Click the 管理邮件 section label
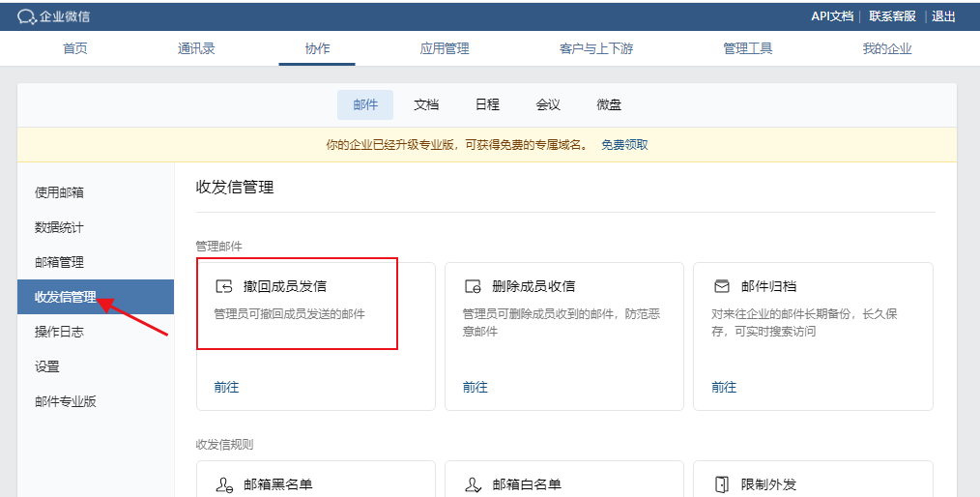This screenshot has height=497, width=980. tap(218, 247)
